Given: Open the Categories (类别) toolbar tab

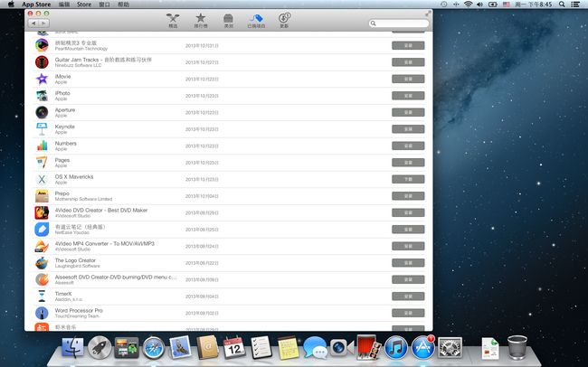Looking at the screenshot, I should (228, 21).
